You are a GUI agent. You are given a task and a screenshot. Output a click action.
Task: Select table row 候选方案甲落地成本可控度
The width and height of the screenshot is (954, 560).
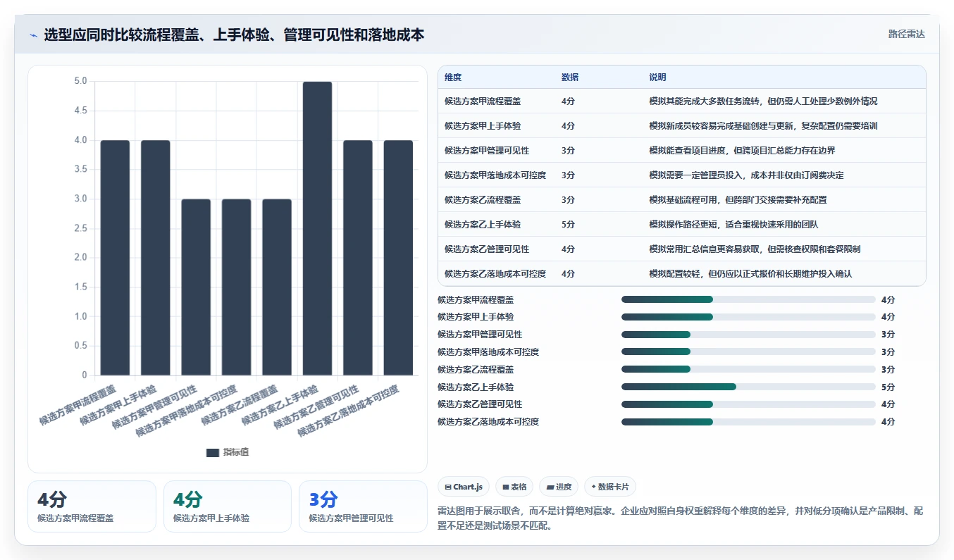pos(681,175)
